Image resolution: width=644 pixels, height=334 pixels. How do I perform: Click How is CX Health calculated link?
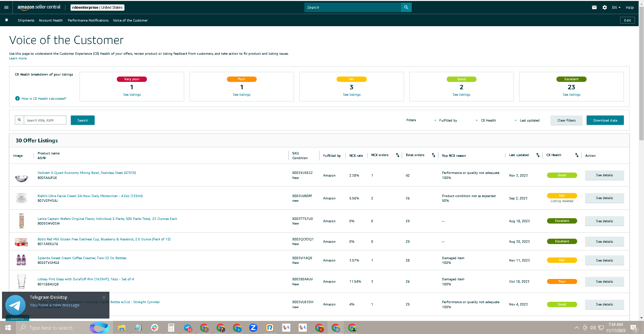[44, 99]
